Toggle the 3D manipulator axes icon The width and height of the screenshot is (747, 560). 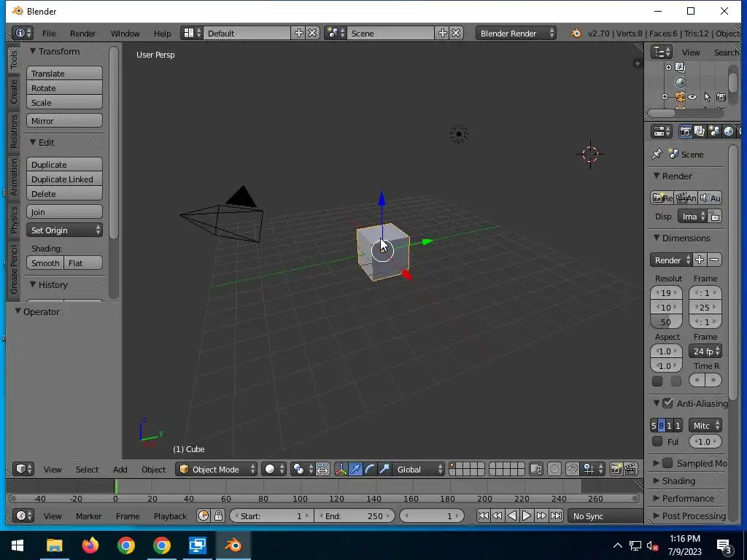click(341, 469)
